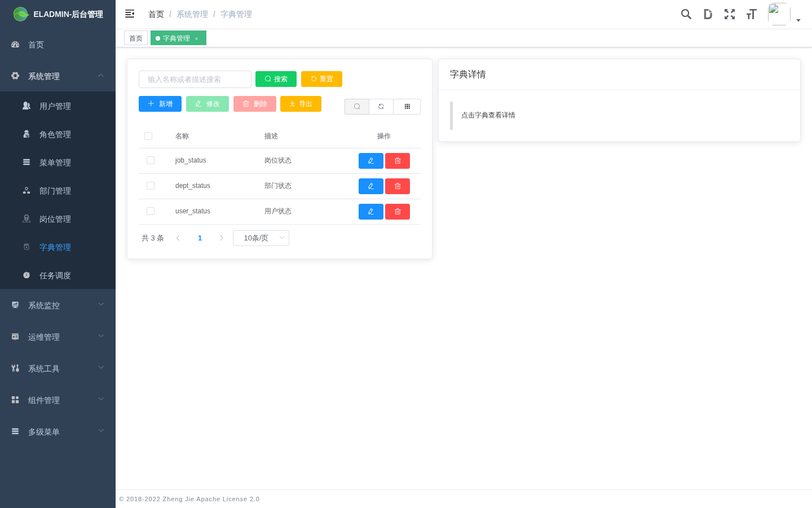Viewport: 812px width, 508px height.
Task: Expand the 多级菜单 sidebar menu
Action: coord(58,431)
